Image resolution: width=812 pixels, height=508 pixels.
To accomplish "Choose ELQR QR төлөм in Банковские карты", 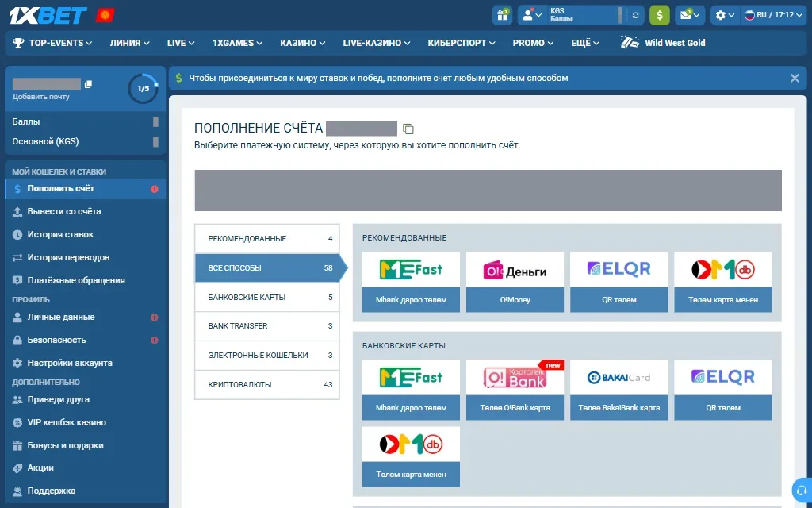I will tap(723, 390).
